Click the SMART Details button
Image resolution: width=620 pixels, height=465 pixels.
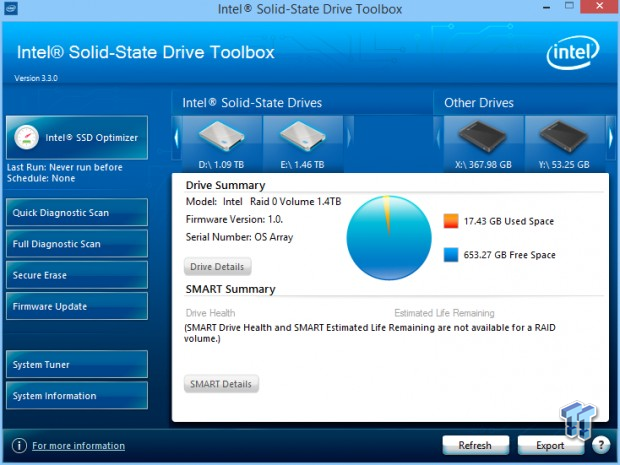[x=221, y=384]
